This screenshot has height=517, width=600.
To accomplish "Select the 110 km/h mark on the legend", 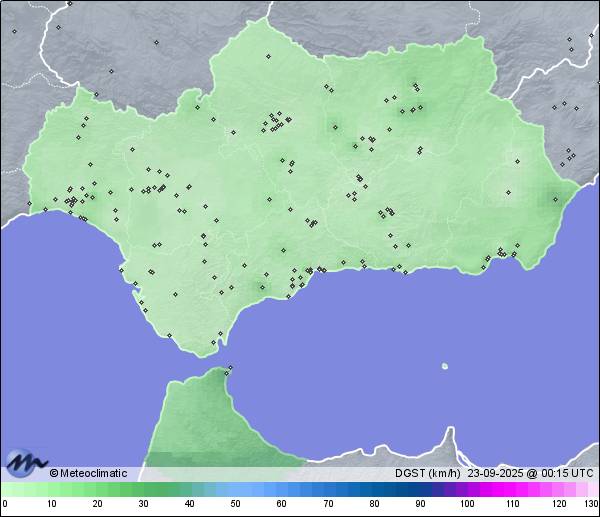I will click(512, 504).
